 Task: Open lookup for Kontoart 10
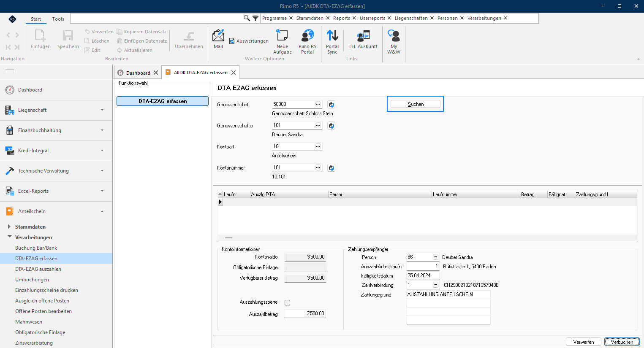pyautogui.click(x=318, y=146)
